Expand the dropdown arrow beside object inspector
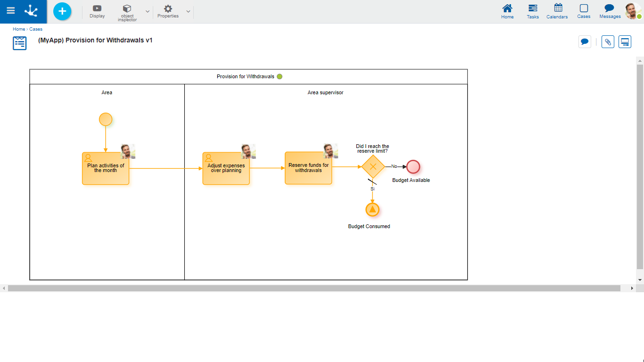Screen dimensions: 644x362 148,11
